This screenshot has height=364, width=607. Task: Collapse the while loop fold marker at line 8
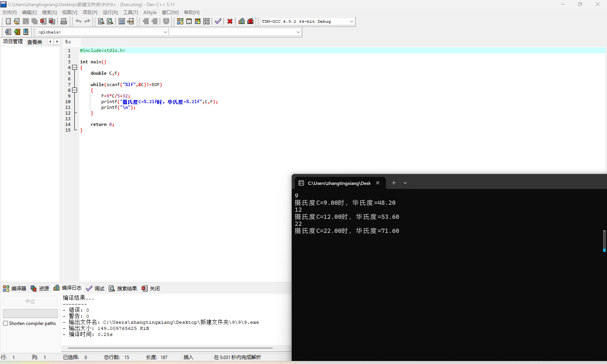pos(75,90)
